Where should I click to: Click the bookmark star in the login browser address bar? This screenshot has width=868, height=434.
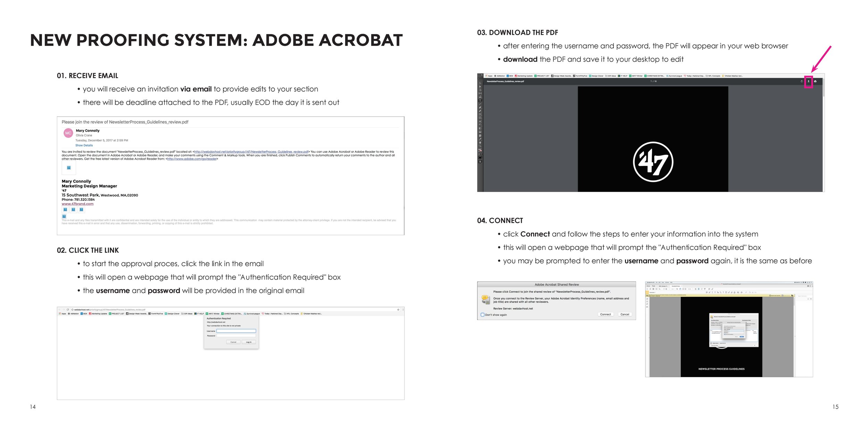pos(398,310)
